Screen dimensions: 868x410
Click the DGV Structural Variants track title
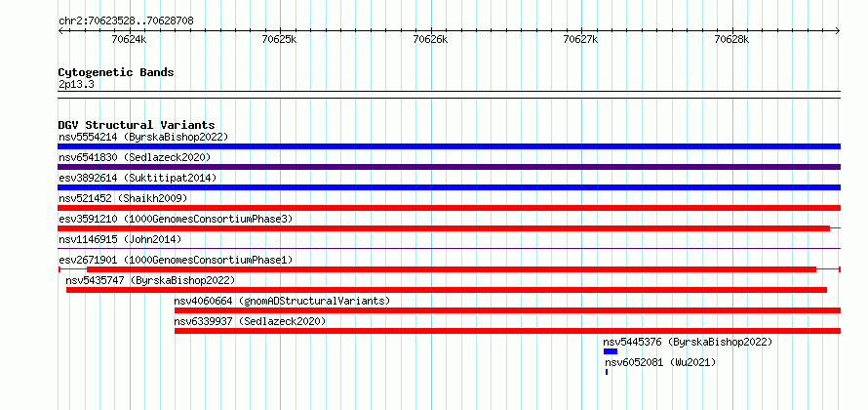pos(137,125)
